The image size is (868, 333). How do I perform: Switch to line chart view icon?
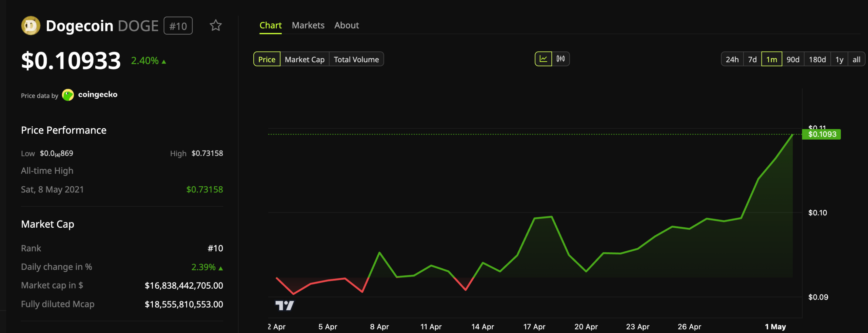coord(543,59)
